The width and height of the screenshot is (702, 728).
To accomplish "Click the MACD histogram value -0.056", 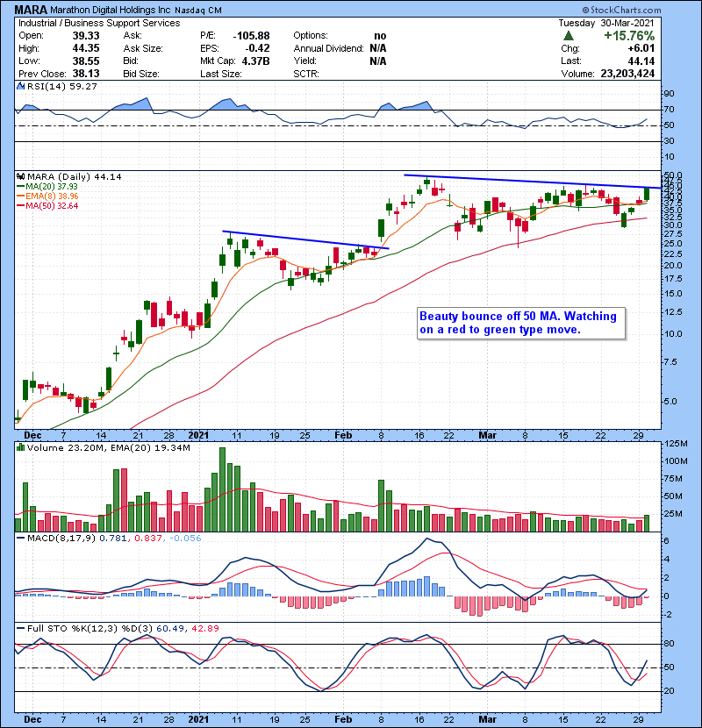I will 185,539.
